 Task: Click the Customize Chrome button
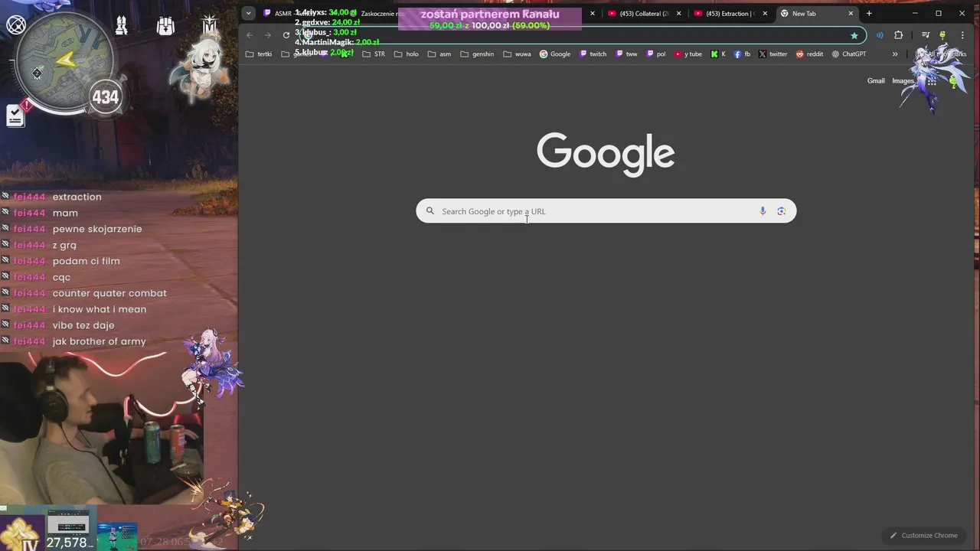pyautogui.click(x=923, y=536)
